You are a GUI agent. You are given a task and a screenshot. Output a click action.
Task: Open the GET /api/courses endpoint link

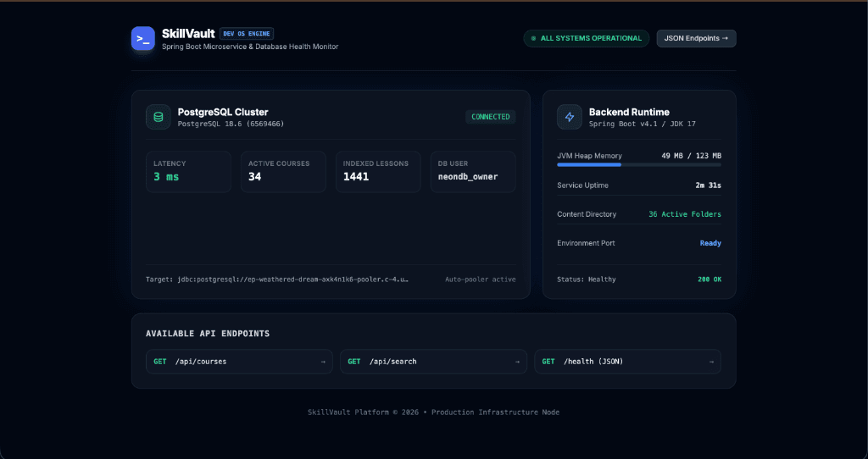pos(239,362)
